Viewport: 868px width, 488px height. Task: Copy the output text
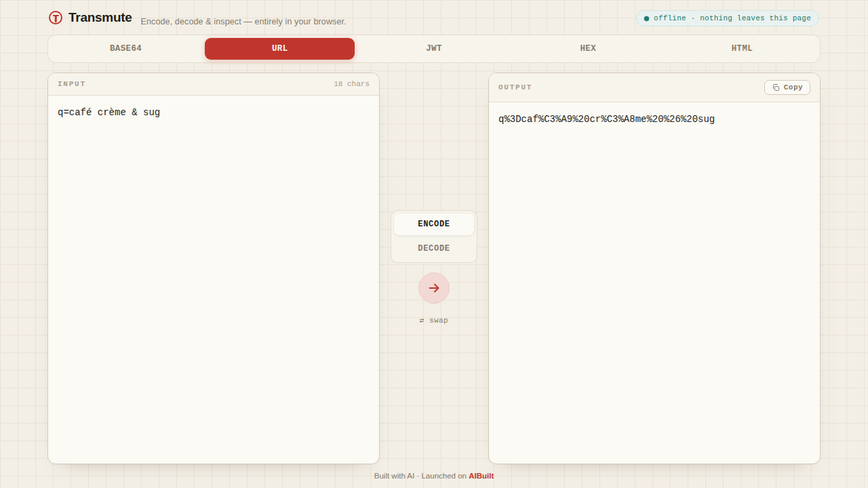click(x=787, y=87)
